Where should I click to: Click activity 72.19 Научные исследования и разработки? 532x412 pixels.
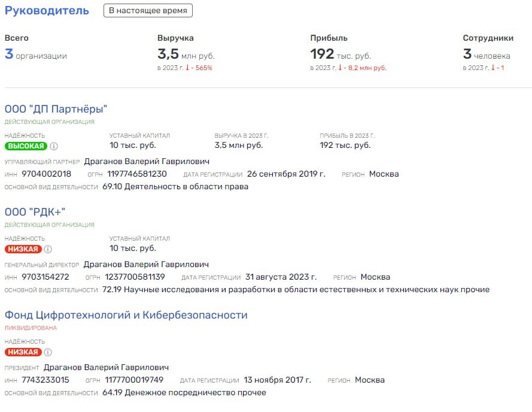[x=296, y=289]
